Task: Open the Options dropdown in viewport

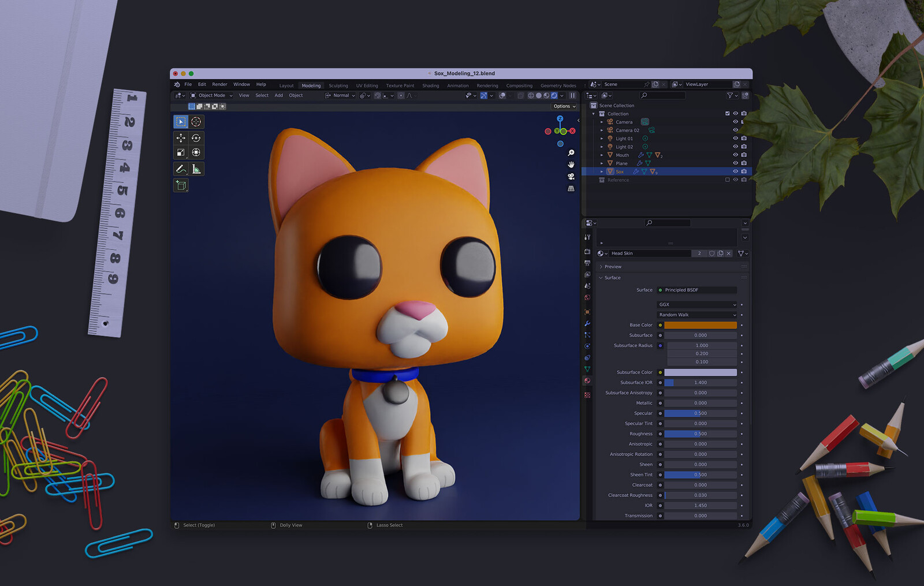Action: click(564, 106)
